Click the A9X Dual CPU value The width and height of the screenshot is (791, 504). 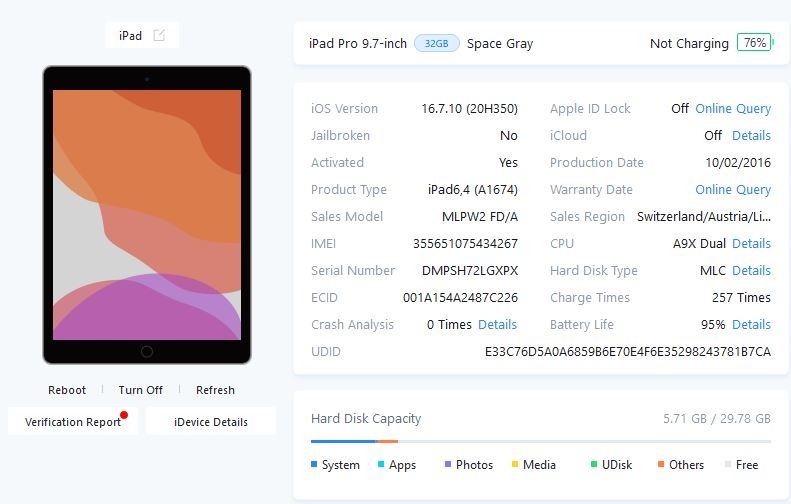699,244
